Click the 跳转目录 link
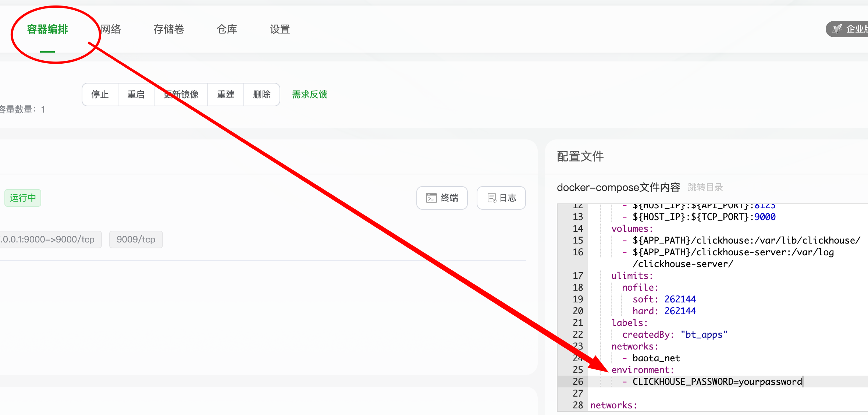The width and height of the screenshot is (868, 415). coord(705,187)
